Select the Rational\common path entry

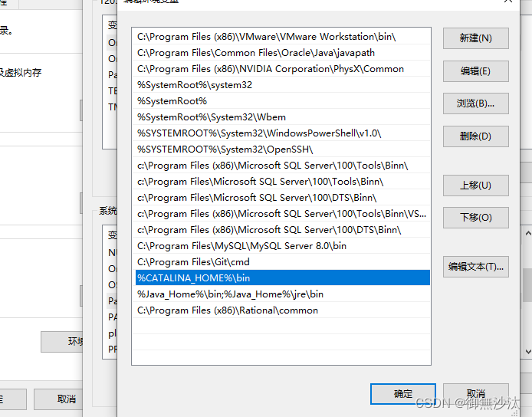(282, 310)
